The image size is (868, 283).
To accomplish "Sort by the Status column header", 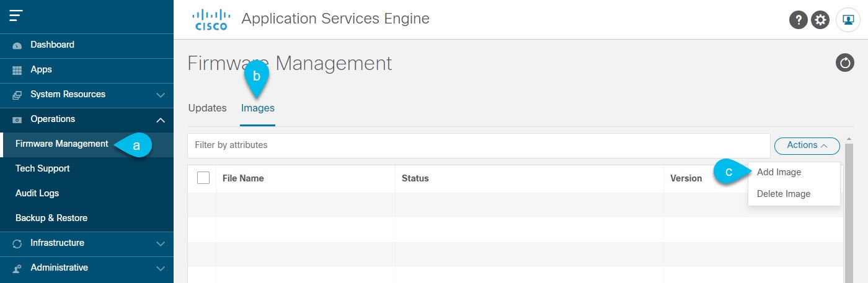I will pyautogui.click(x=415, y=178).
